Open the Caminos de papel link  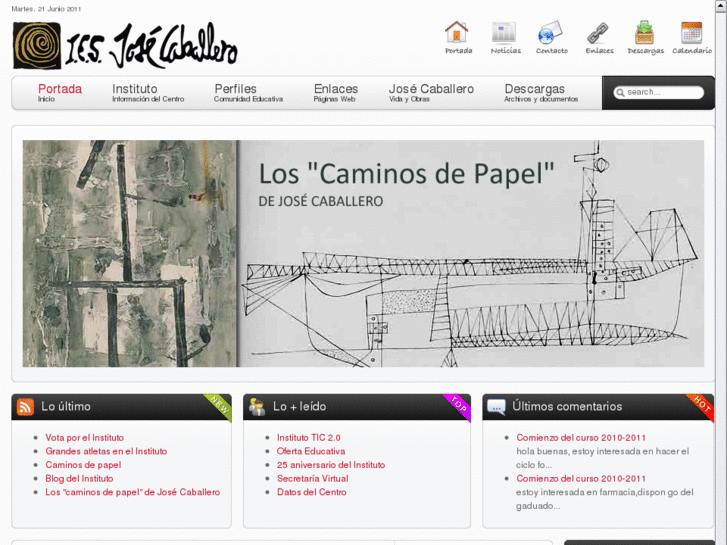coord(83,465)
